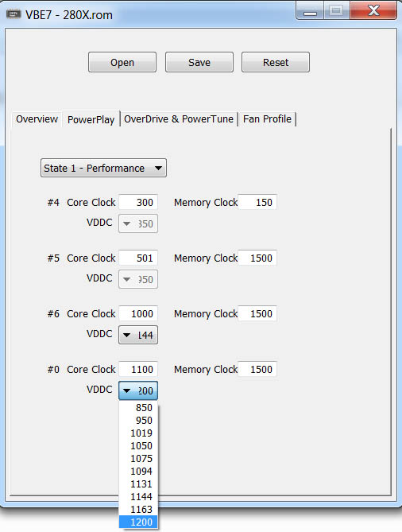Select 850 in the VDDC list
Viewport: 402px width, 532px height.
click(138, 407)
